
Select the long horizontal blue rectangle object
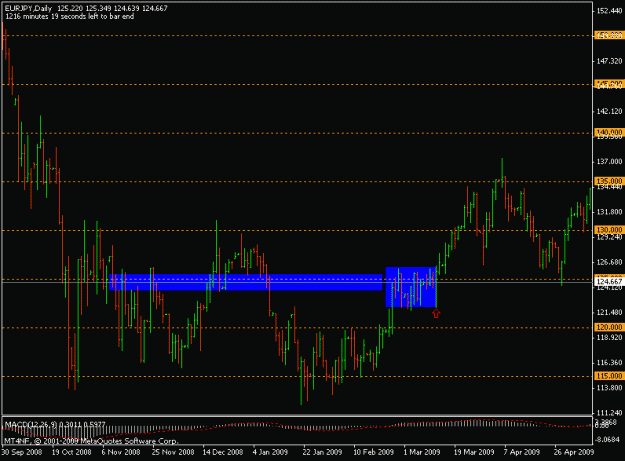(246, 282)
